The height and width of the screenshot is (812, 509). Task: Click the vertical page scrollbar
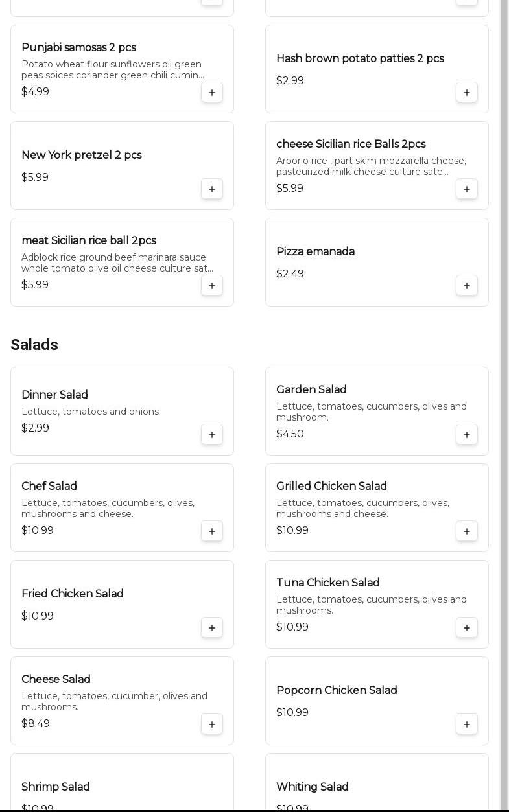504,389
